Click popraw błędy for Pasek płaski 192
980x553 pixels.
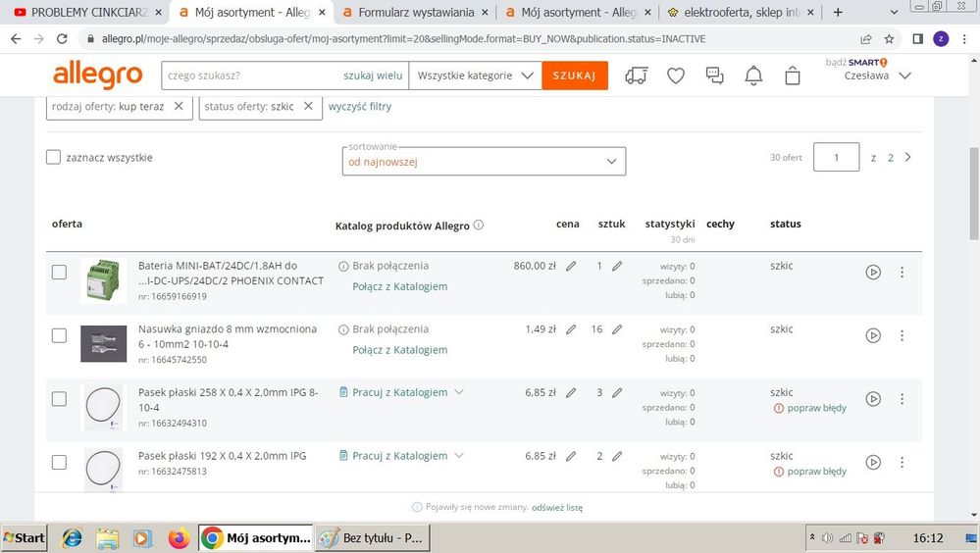pos(816,472)
